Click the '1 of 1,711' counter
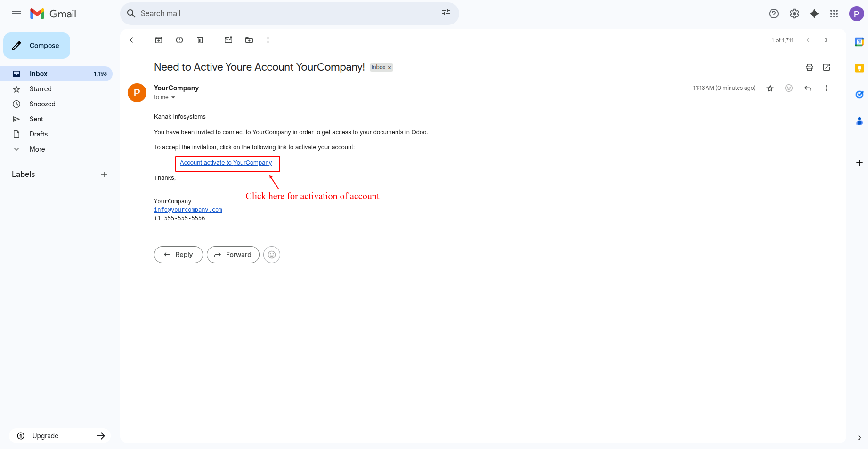 (782, 40)
